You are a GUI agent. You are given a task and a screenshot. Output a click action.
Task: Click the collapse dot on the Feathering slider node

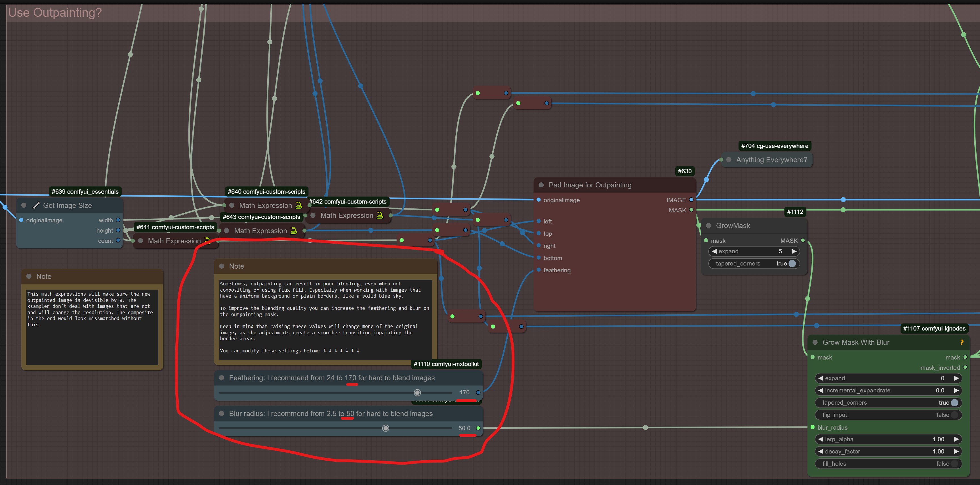pos(222,378)
